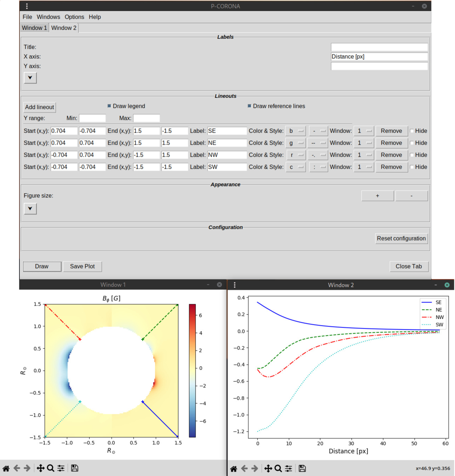Viewport: 455px width, 476px height.
Task: Hide the NE lineout
Action: [x=412, y=143]
